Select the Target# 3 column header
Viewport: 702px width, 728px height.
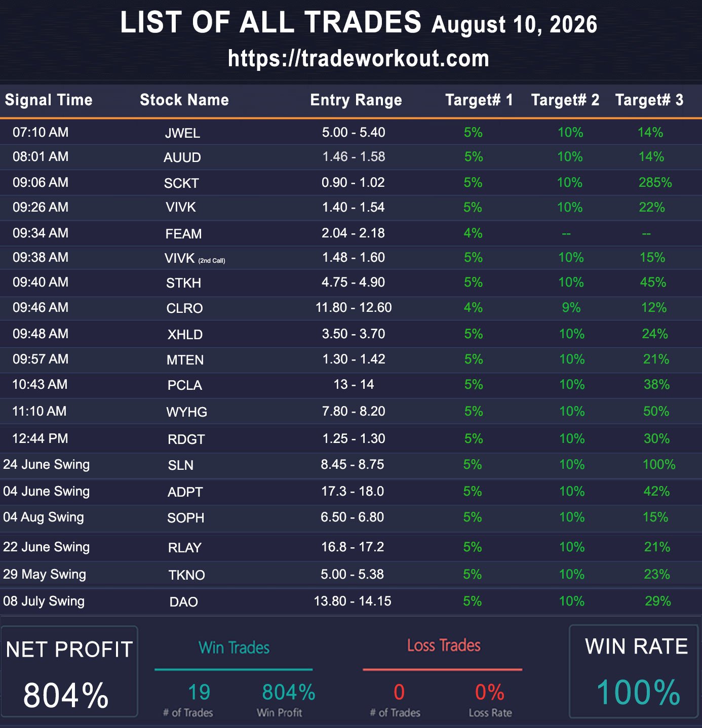point(649,100)
